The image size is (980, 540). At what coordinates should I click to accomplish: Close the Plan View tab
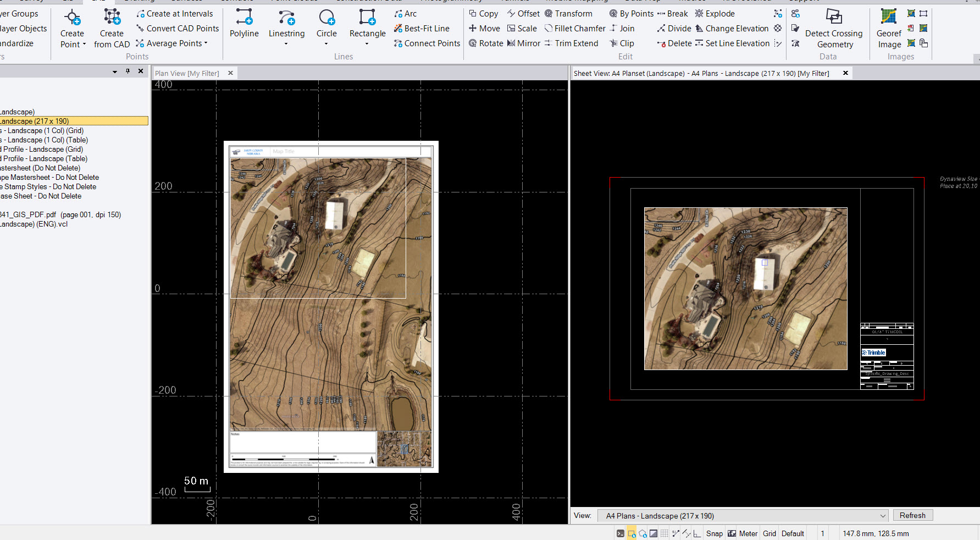[231, 73]
